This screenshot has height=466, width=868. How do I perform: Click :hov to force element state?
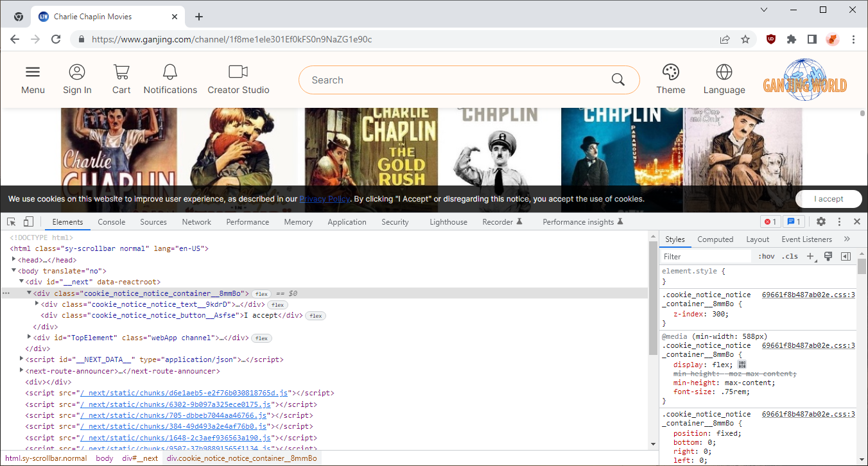767,255
